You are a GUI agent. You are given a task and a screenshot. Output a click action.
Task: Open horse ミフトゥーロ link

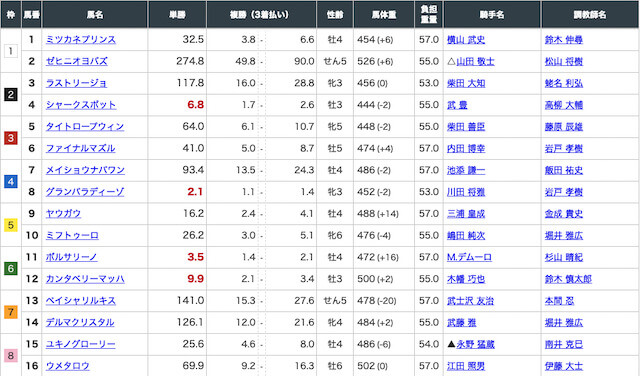(x=72, y=235)
